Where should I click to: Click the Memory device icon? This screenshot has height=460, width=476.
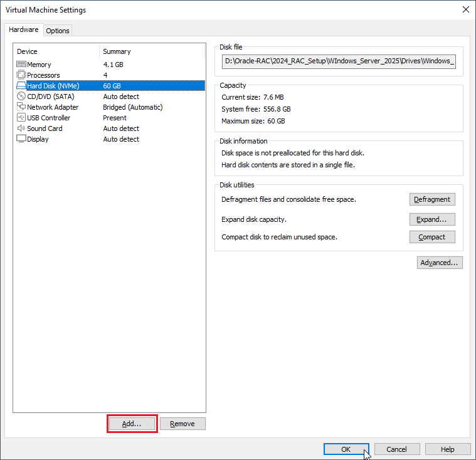pyautogui.click(x=21, y=65)
